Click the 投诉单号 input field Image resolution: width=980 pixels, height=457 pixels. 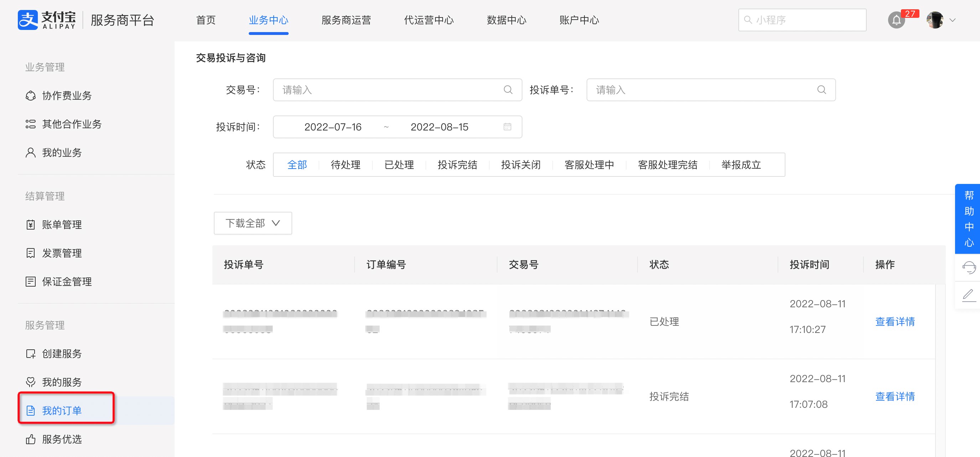pos(711,90)
